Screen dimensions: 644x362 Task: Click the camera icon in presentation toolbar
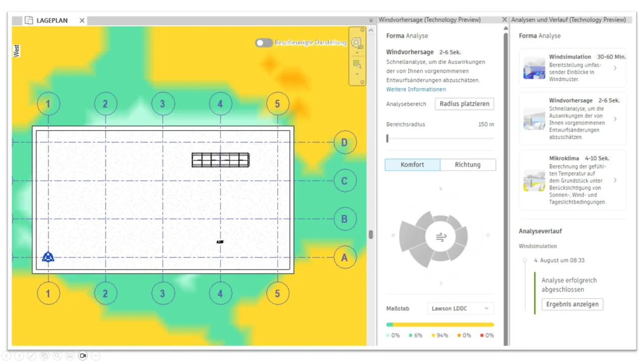pos(83,356)
